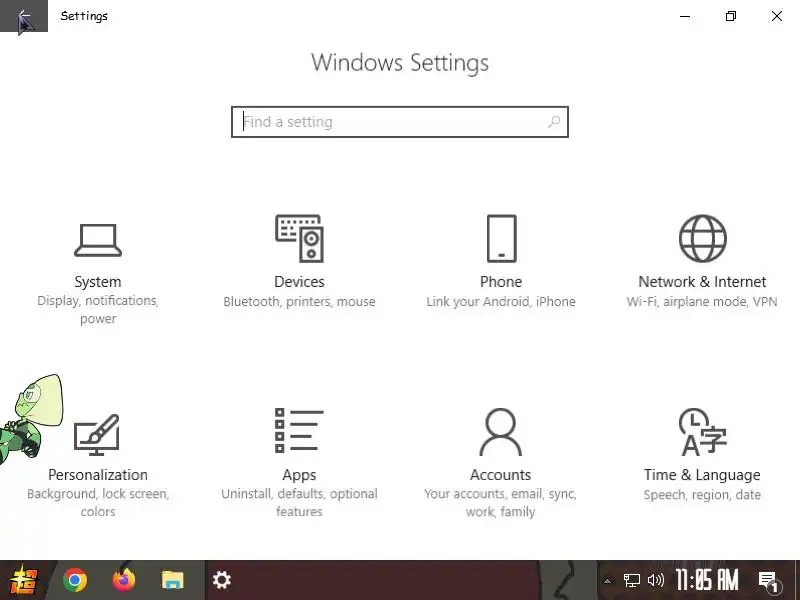
Task: Open the System laptop icon
Action: pyautogui.click(x=98, y=240)
